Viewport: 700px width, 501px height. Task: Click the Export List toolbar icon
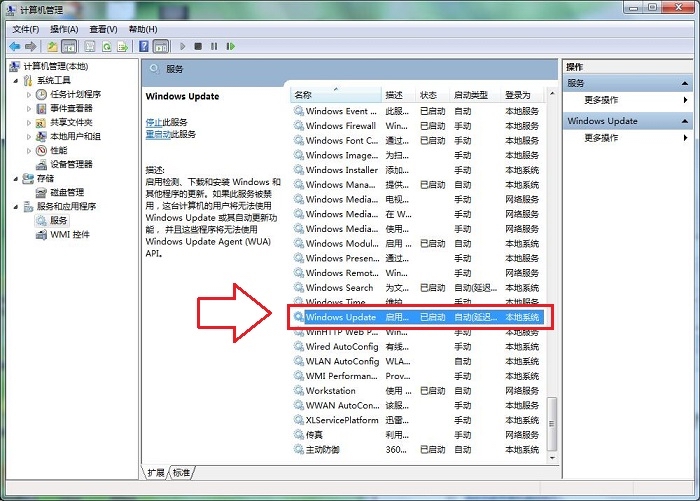click(x=124, y=46)
